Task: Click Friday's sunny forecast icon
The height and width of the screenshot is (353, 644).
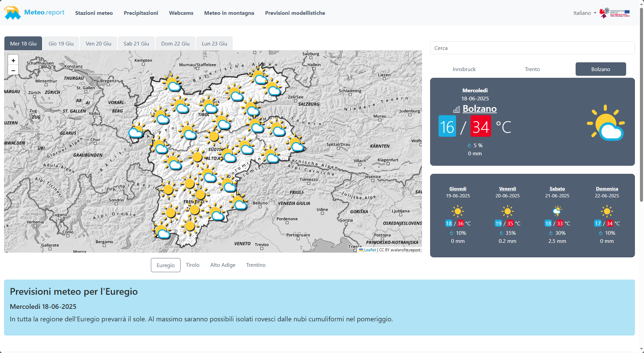Action: 507,212
